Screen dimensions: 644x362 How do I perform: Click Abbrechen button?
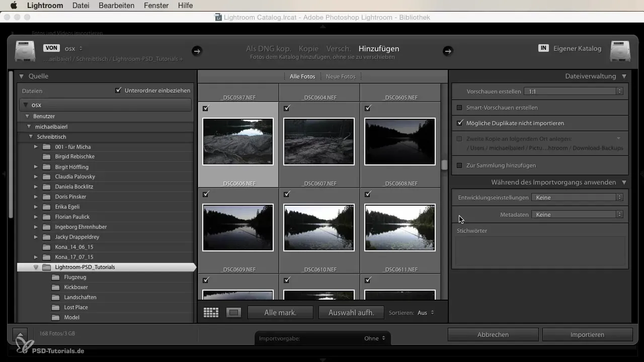click(493, 334)
